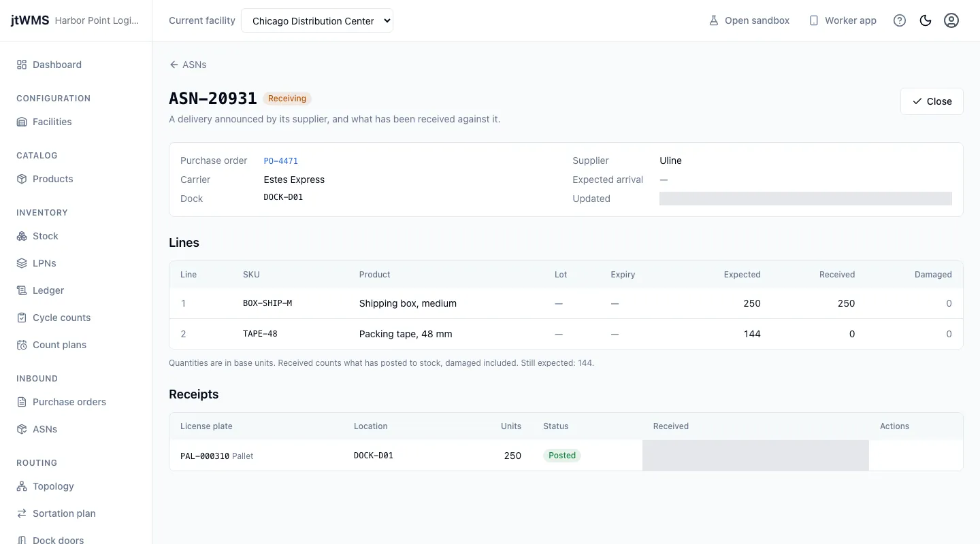Click the Purchase orders document icon
Screen dimensions: 980x544
[22, 402]
